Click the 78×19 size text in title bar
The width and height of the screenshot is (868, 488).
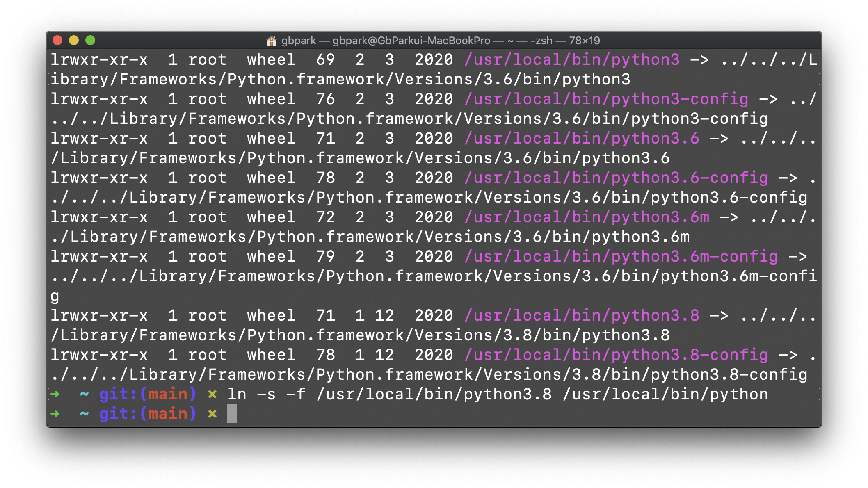pos(584,41)
